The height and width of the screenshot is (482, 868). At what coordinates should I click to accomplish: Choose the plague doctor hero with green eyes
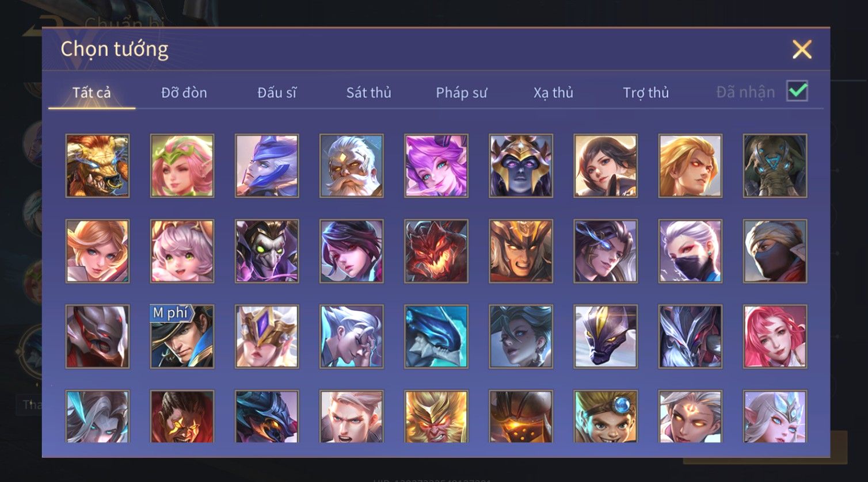(267, 251)
